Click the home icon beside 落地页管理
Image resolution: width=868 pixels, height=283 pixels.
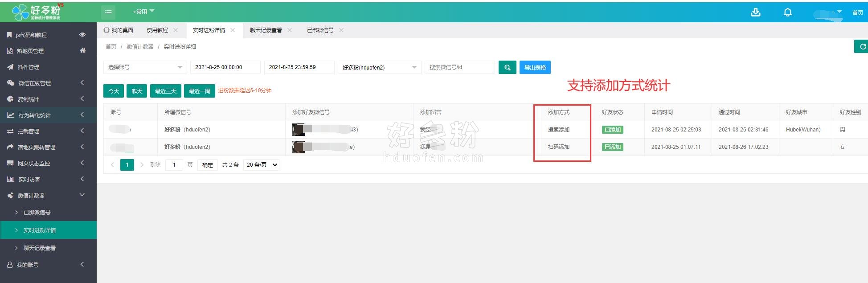pos(82,51)
